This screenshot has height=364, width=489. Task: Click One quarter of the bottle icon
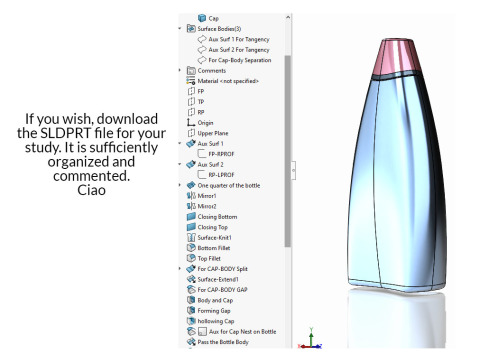[191, 185]
